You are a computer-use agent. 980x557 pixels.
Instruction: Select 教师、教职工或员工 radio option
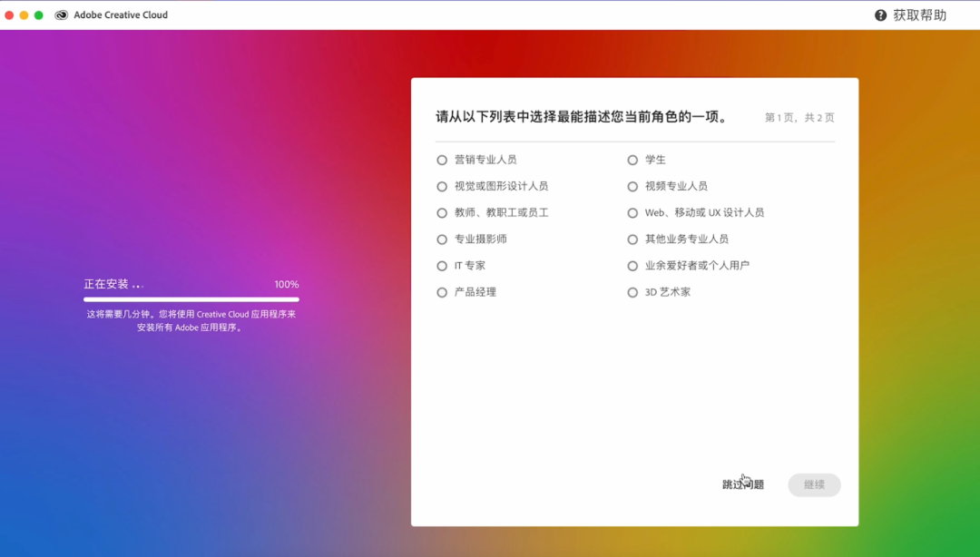(442, 213)
